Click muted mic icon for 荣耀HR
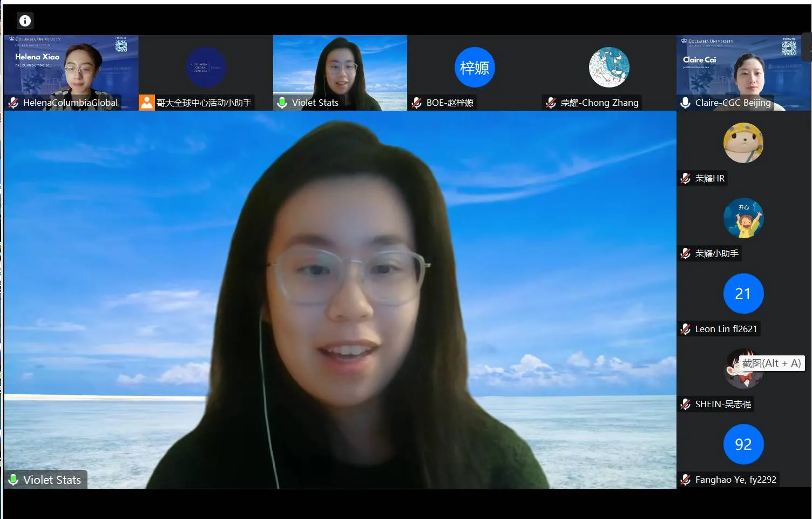 (685, 178)
